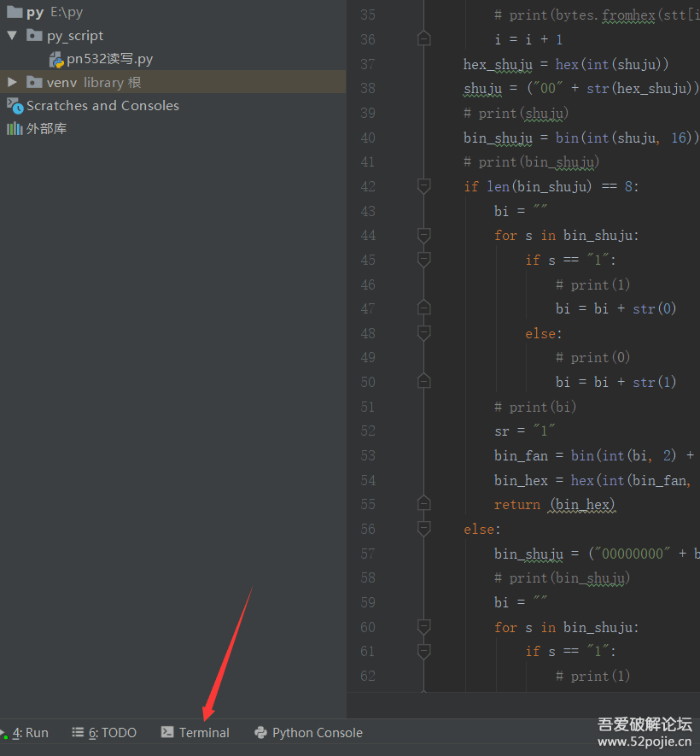Click '# print(bi)' comment on line 51
Screen dimensions: 700x756
click(535, 407)
